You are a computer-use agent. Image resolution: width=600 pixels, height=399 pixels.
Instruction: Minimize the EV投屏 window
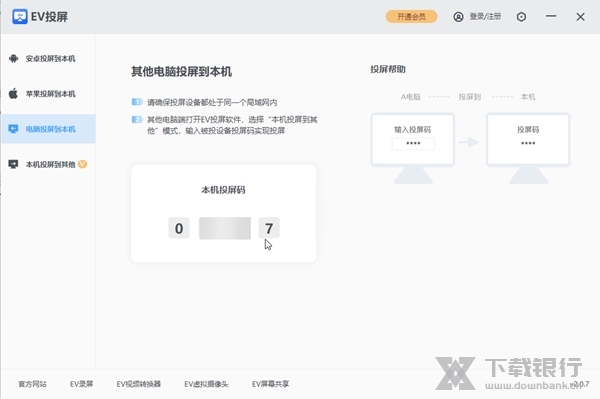coord(551,16)
